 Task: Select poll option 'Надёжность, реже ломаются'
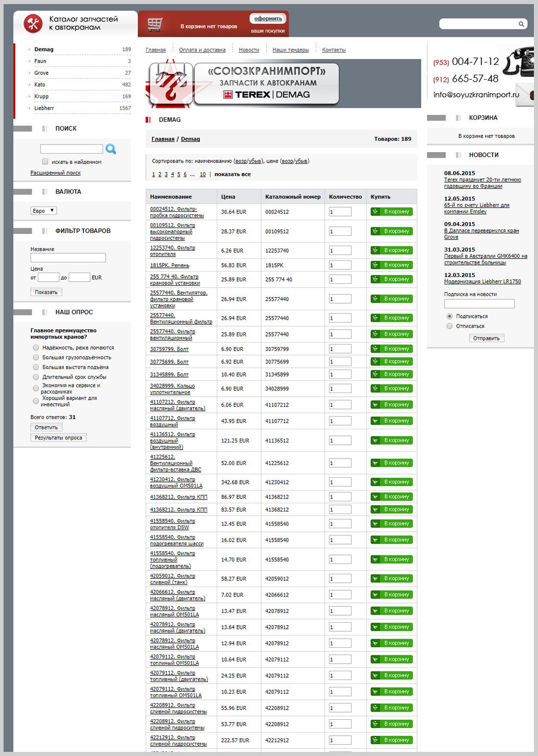pyautogui.click(x=36, y=348)
